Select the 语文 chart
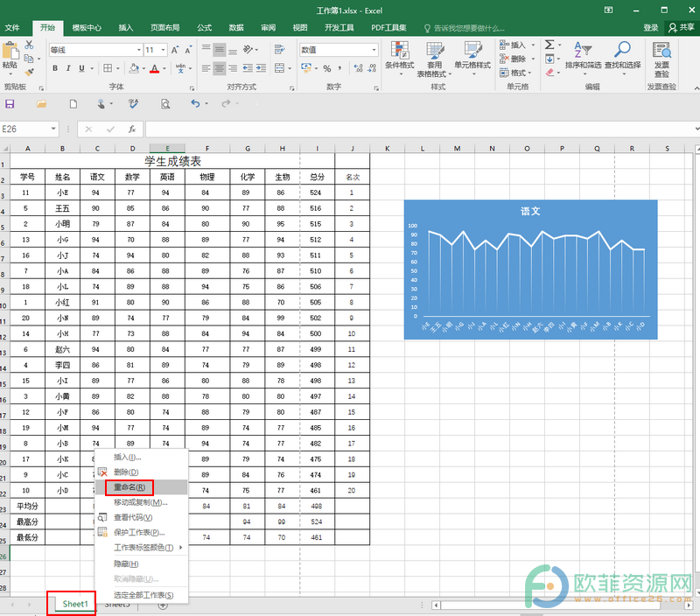 click(x=530, y=269)
